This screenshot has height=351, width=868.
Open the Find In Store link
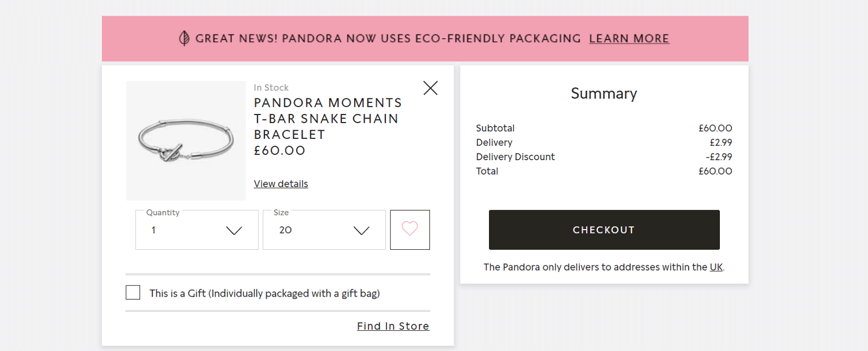pyautogui.click(x=393, y=326)
